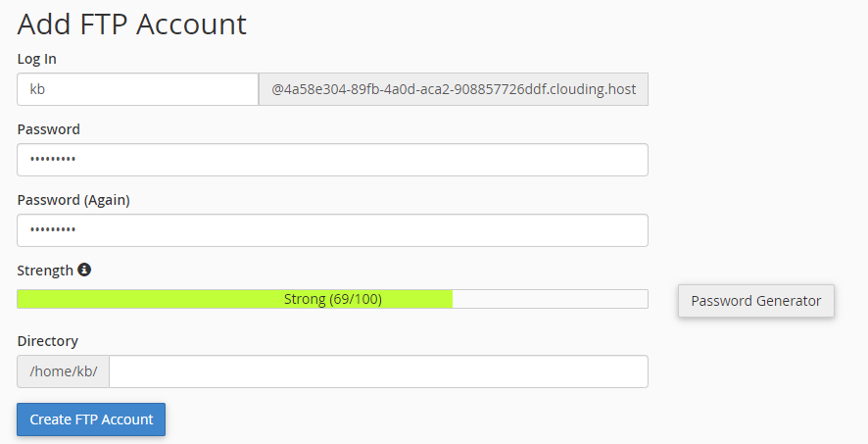Image resolution: width=868 pixels, height=444 pixels.
Task: Open the Password Generator
Action: coord(756,301)
